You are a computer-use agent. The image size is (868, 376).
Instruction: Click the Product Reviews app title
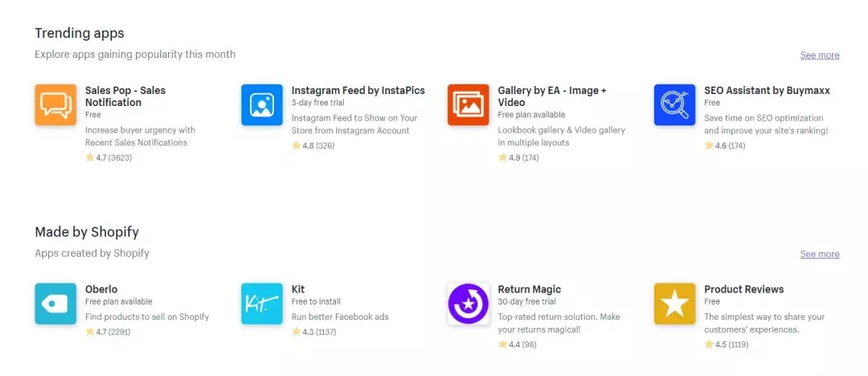point(743,289)
